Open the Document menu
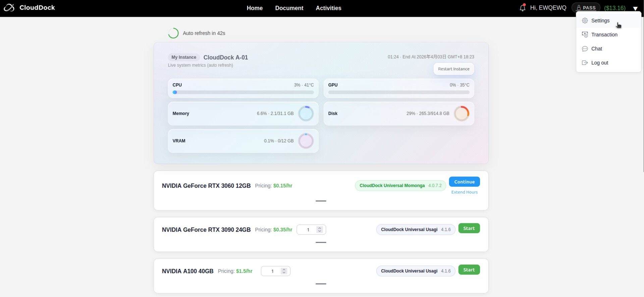 pos(289,8)
